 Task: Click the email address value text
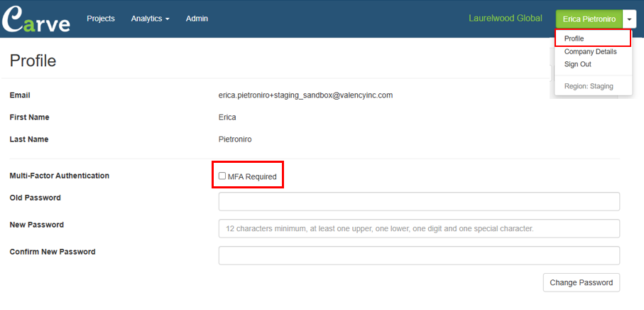pyautogui.click(x=305, y=95)
